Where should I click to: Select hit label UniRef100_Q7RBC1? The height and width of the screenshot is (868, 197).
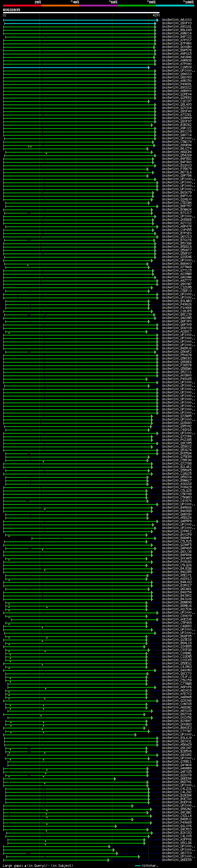[177, 761]
